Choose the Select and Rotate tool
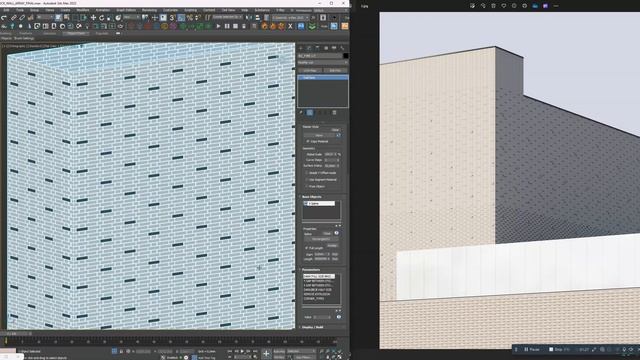This screenshot has width=640, height=360. pos(101,18)
